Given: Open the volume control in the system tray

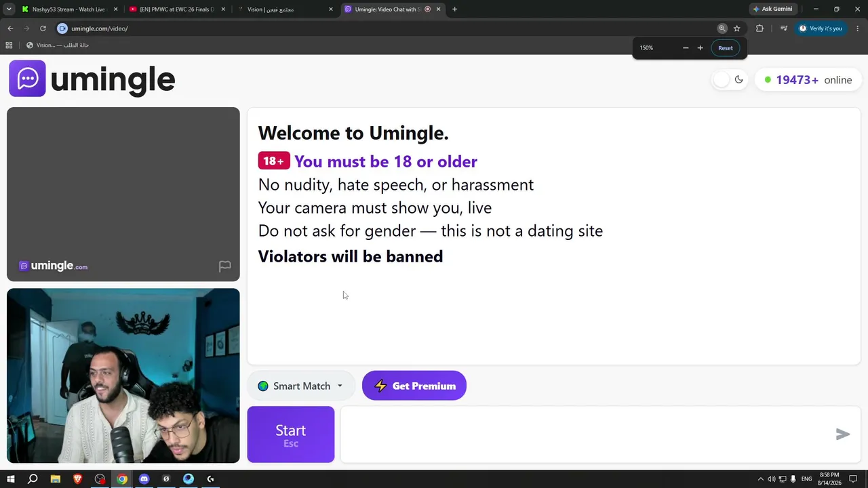Looking at the screenshot, I should pos(771,479).
